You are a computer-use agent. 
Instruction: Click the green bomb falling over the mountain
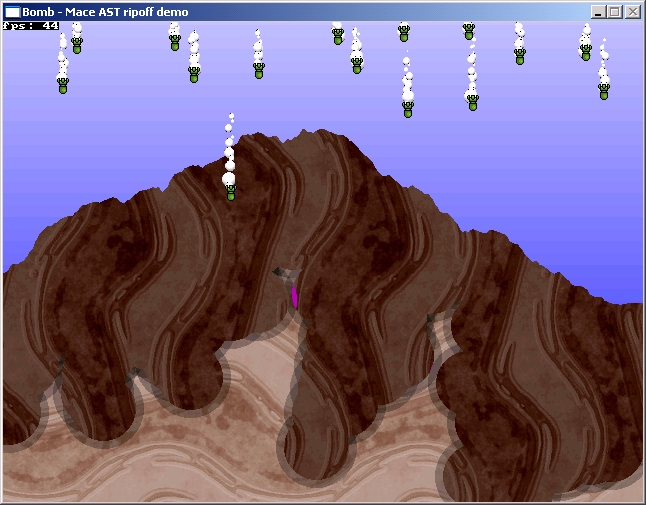click(231, 192)
